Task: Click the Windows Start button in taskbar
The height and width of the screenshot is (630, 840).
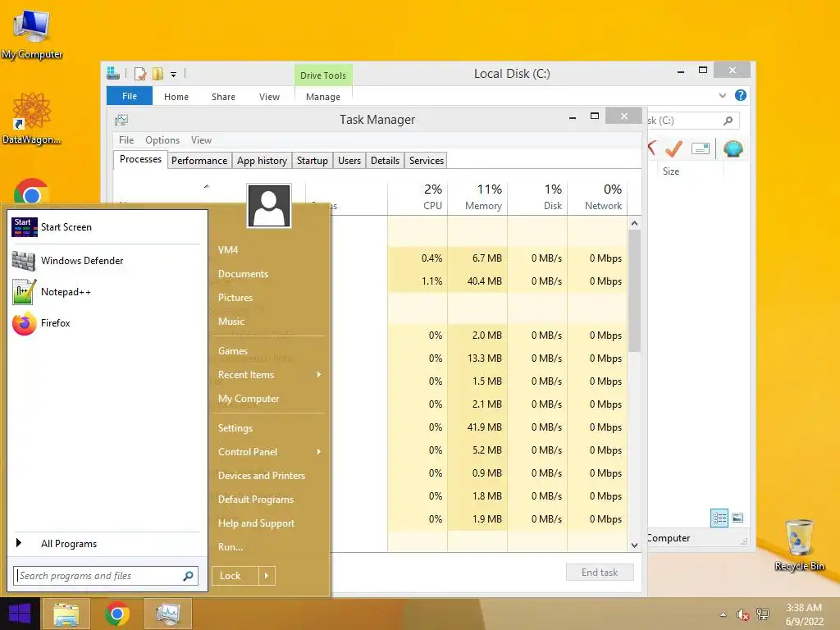Action: (x=20, y=614)
